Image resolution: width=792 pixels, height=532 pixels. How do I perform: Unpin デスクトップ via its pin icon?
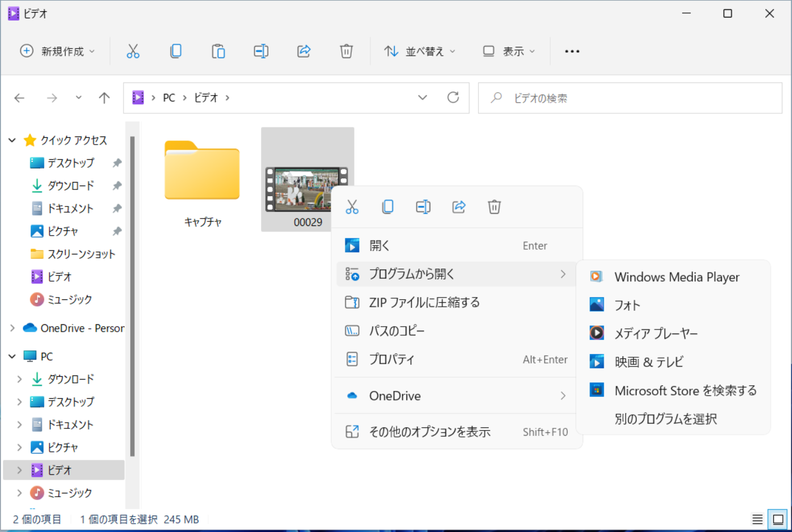click(x=117, y=163)
